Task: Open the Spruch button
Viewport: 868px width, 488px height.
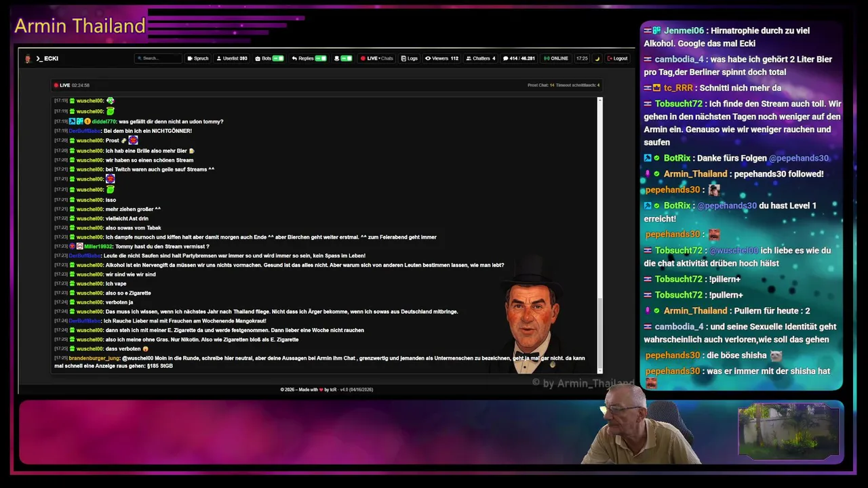Action: coord(198,58)
